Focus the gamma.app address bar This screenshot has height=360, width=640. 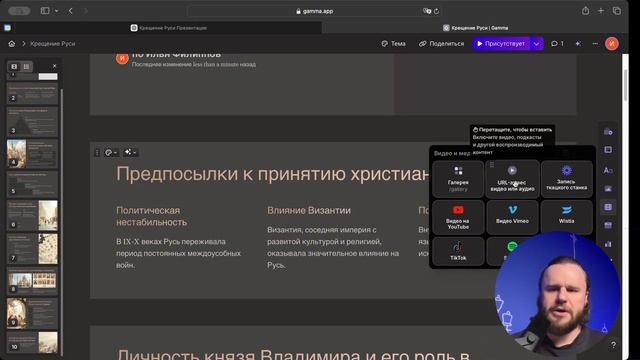pyautogui.click(x=314, y=11)
